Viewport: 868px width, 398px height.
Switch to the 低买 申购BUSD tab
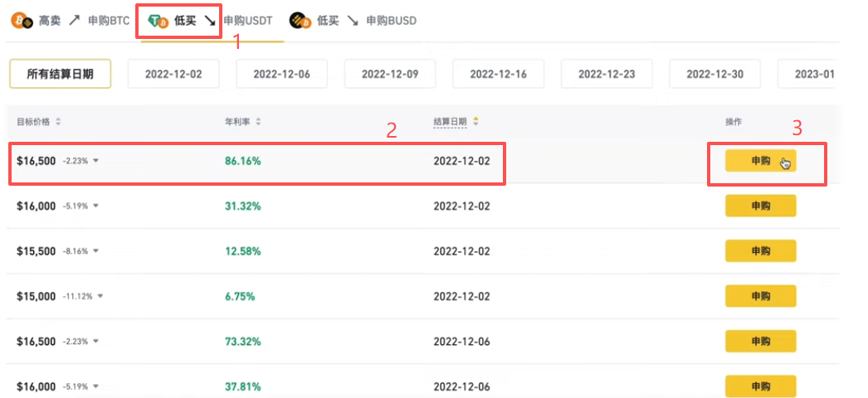click(x=353, y=21)
